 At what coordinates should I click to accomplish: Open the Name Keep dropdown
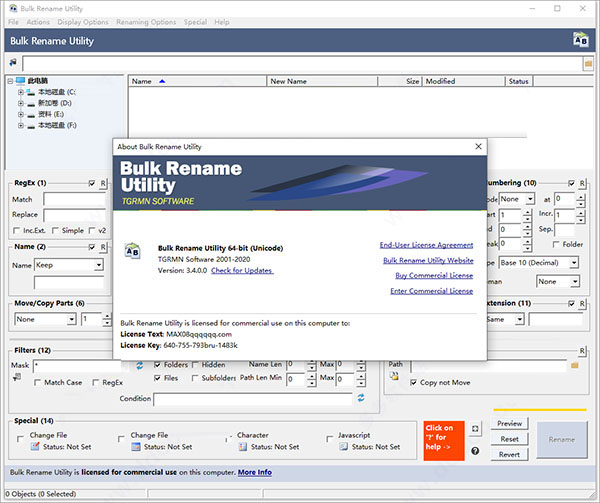click(x=99, y=265)
